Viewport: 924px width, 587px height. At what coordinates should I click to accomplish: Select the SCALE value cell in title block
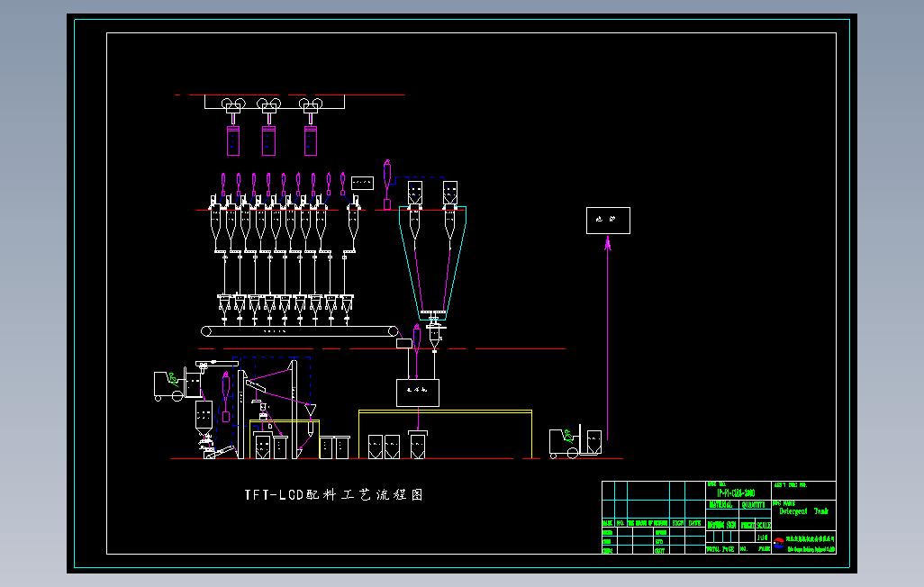tap(763, 537)
